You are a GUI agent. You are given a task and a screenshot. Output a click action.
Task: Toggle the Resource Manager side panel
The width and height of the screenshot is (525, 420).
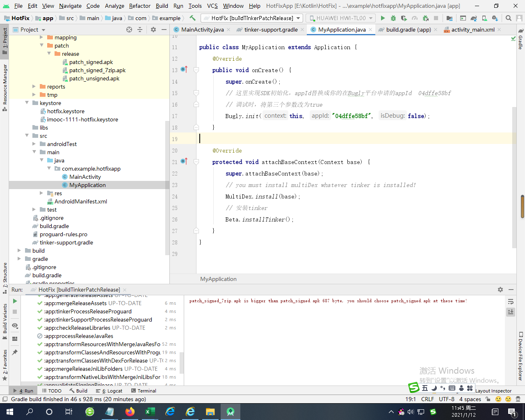pos(5,87)
